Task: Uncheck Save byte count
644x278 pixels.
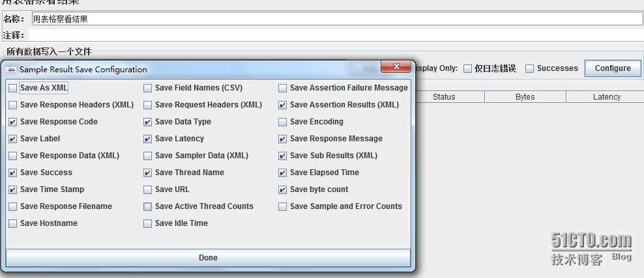Action: (282, 189)
